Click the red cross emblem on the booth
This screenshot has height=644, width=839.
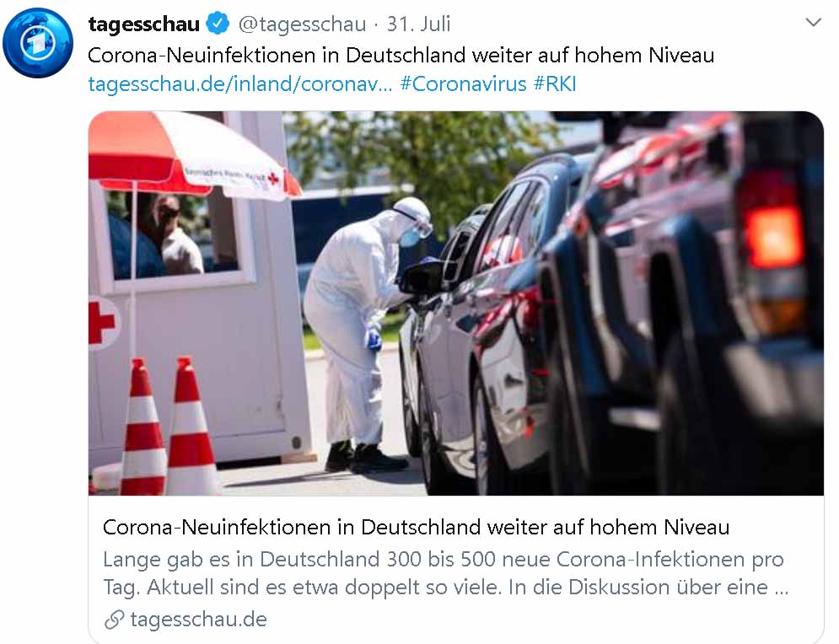pos(101,323)
